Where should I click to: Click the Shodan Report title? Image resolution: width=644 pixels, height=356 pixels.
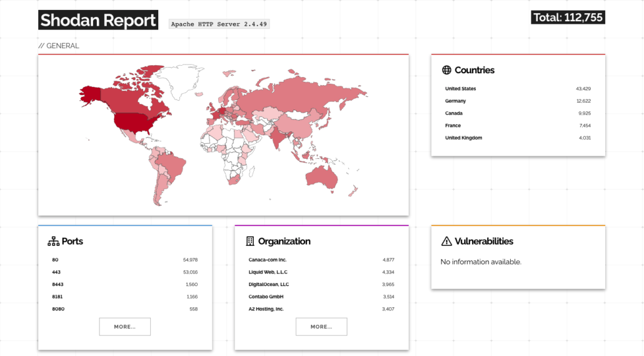point(98,20)
